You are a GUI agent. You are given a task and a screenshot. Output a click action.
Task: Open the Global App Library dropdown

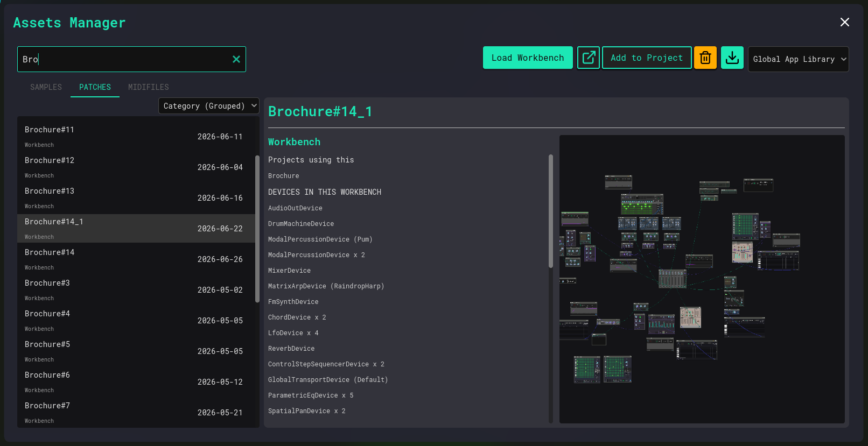coord(799,59)
